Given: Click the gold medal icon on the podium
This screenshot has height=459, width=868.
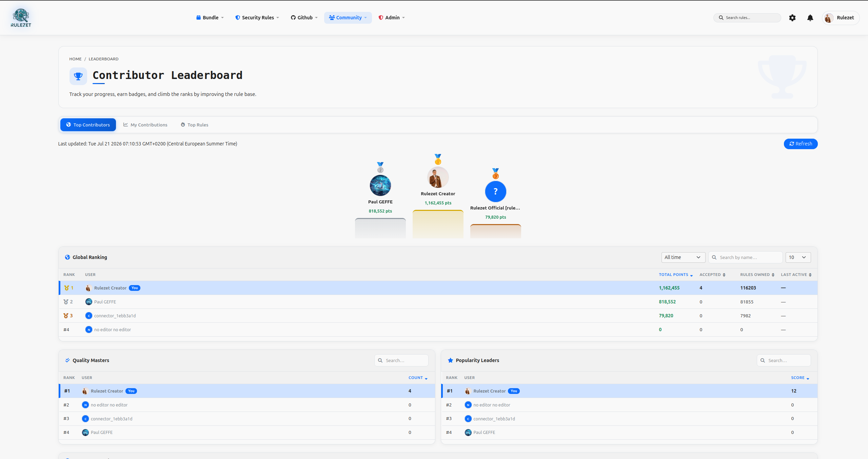Looking at the screenshot, I should tap(438, 159).
